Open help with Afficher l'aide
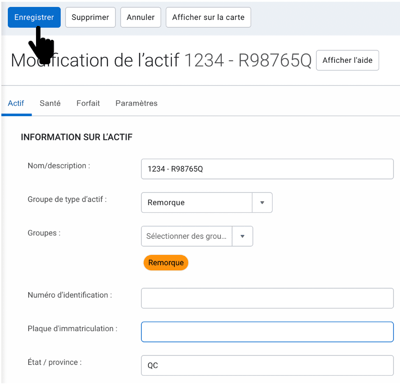 tap(347, 60)
